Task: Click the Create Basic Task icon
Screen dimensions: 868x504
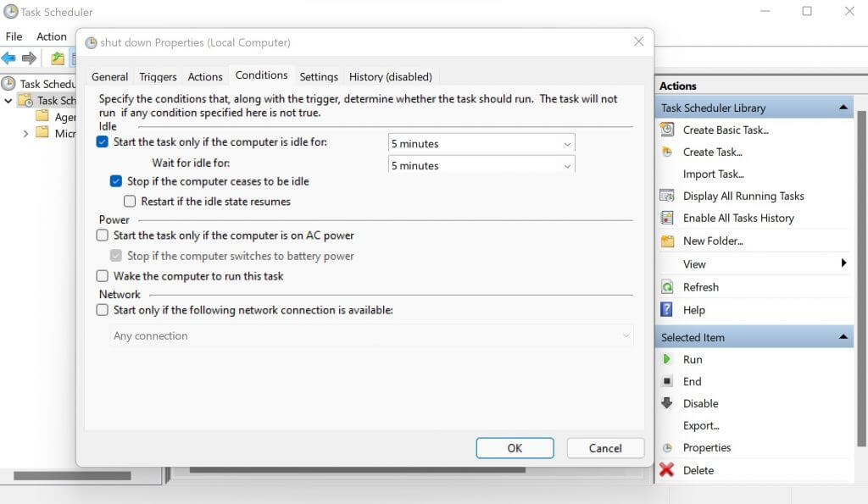Action: tap(667, 130)
